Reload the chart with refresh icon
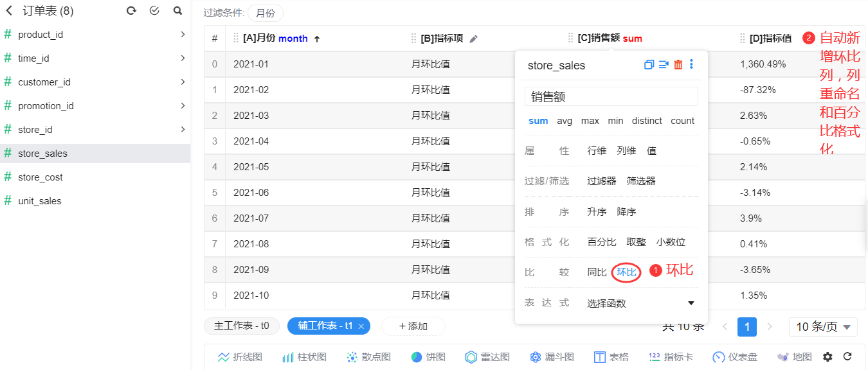Image resolution: width=868 pixels, height=370 pixels. click(x=847, y=357)
